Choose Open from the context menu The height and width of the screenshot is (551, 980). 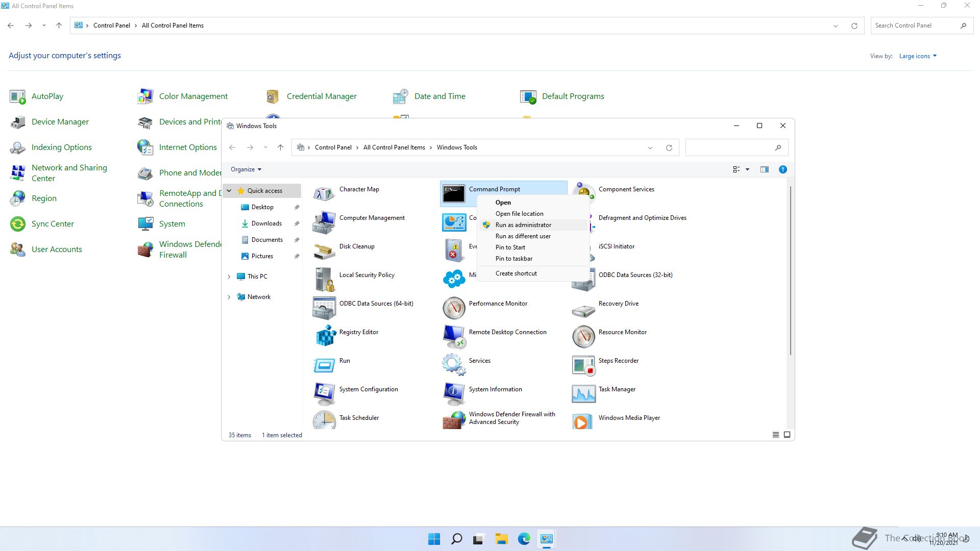pos(533,203)
